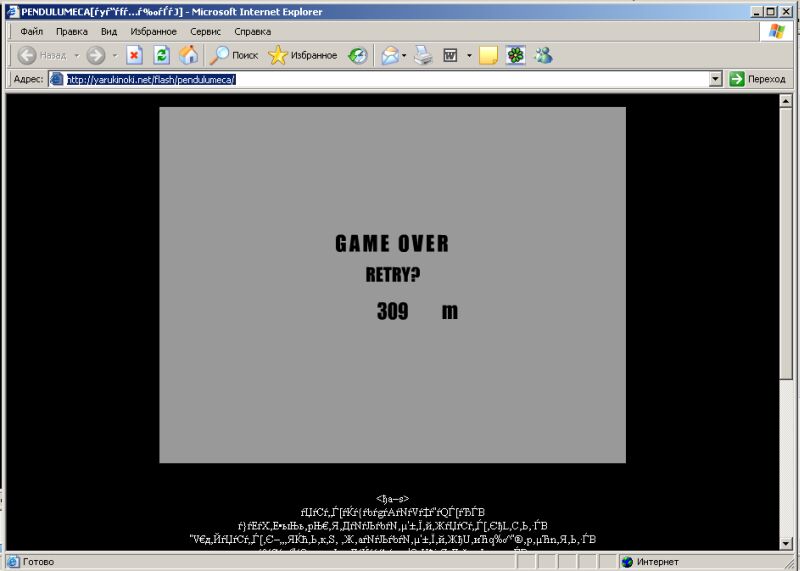This screenshot has height=571, width=800.
Task: Open Search (Поиск) panel
Action: tap(233, 56)
